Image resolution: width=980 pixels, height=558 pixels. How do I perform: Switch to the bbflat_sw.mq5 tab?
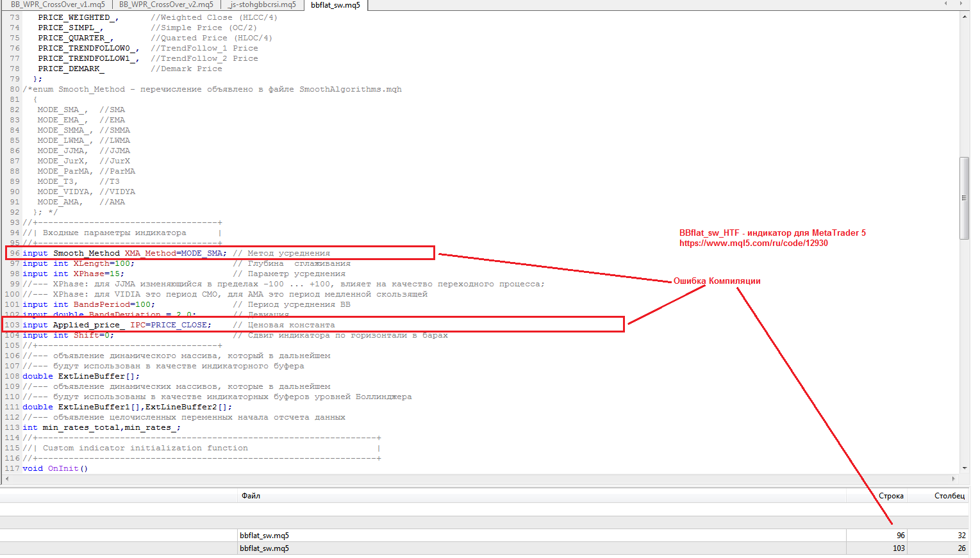coord(335,4)
